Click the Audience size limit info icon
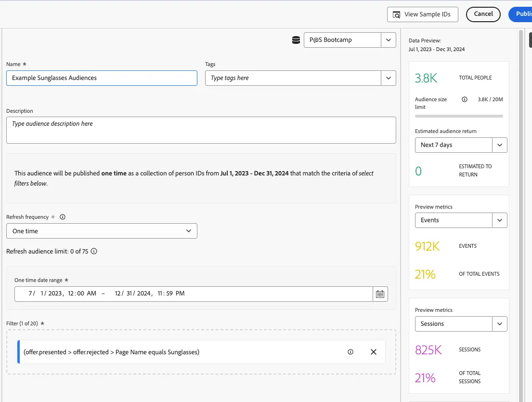This screenshot has height=402, width=532. tap(465, 99)
